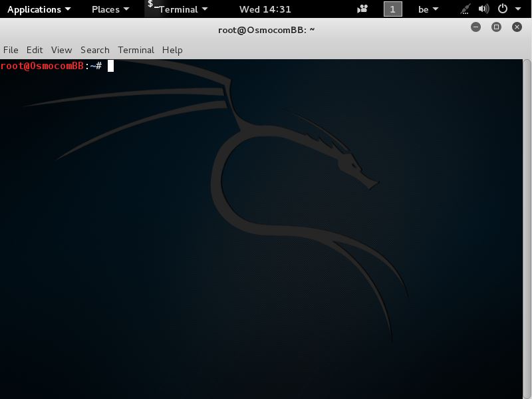
Task: Click the terminal cursor block
Action: pos(110,66)
